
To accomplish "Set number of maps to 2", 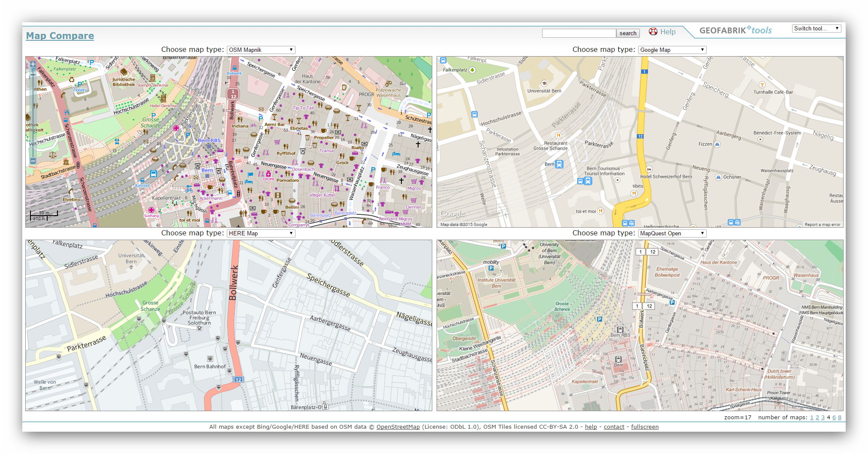I will (817, 417).
